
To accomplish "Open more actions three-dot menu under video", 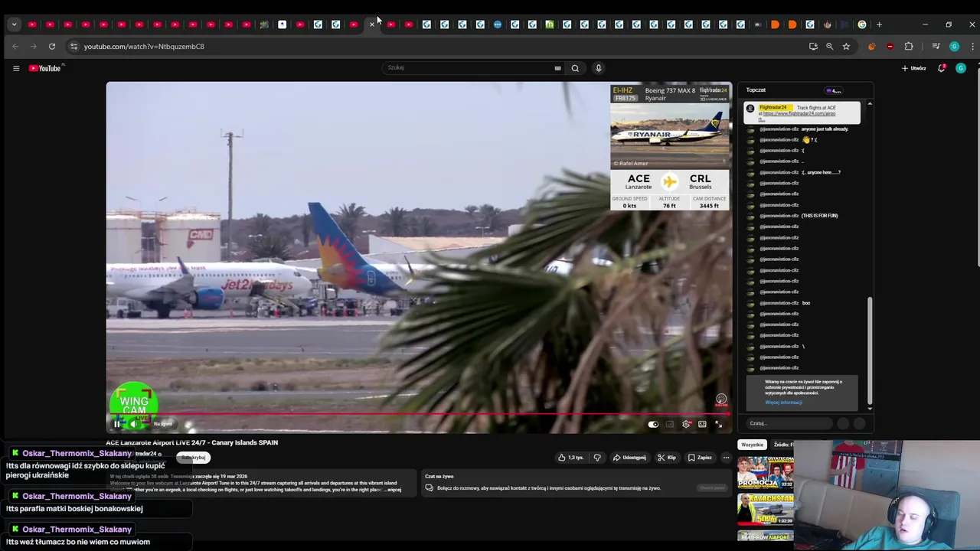I will click(x=727, y=458).
